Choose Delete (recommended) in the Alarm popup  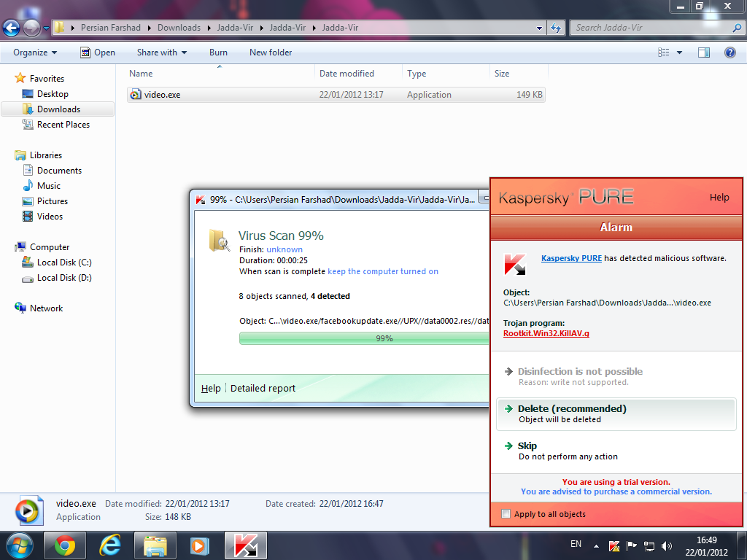(x=616, y=414)
